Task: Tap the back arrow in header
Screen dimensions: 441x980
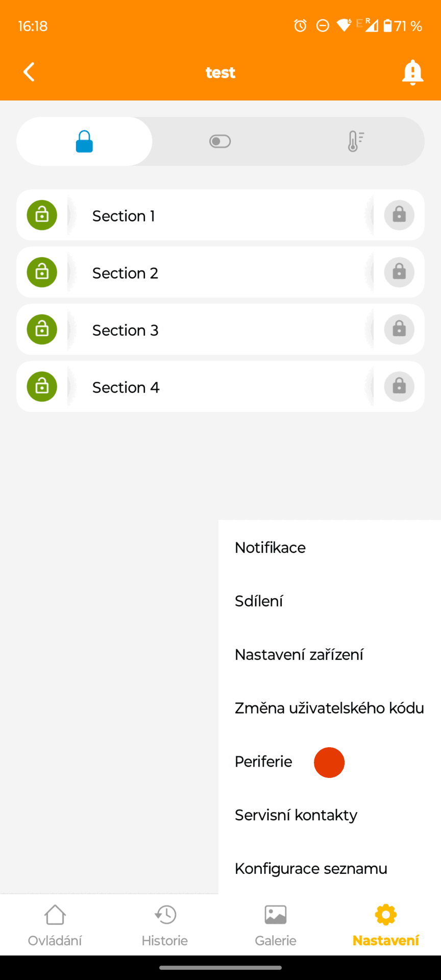Action: click(29, 72)
